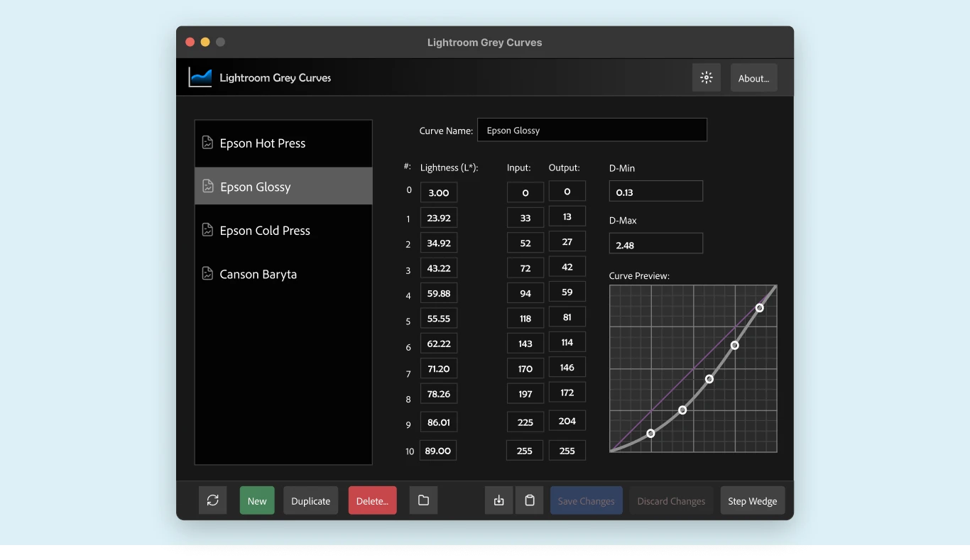The width and height of the screenshot is (970, 560).
Task: Click Input cell showing 72
Action: 525,268
